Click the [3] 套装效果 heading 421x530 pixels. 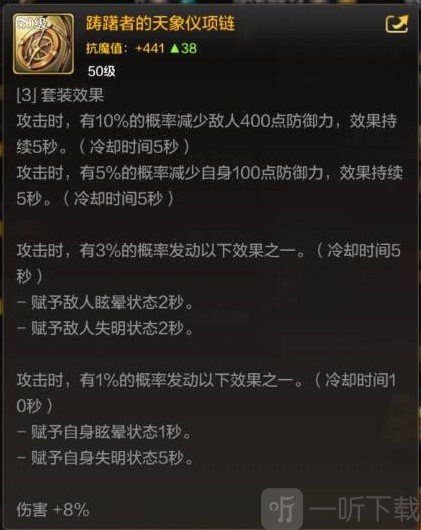point(60,95)
